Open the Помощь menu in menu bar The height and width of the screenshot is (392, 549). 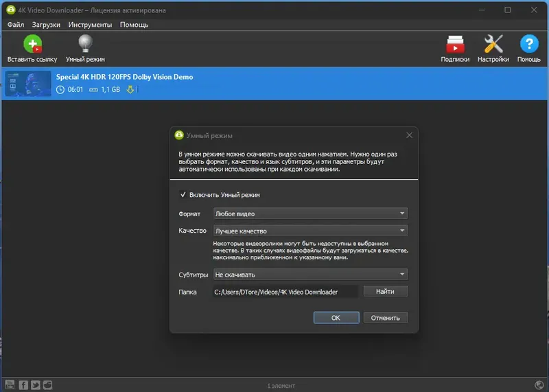pos(134,25)
